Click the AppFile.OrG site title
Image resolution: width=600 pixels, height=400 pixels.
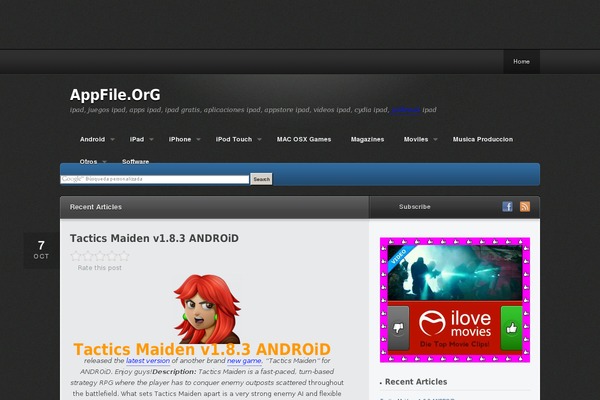(x=115, y=95)
